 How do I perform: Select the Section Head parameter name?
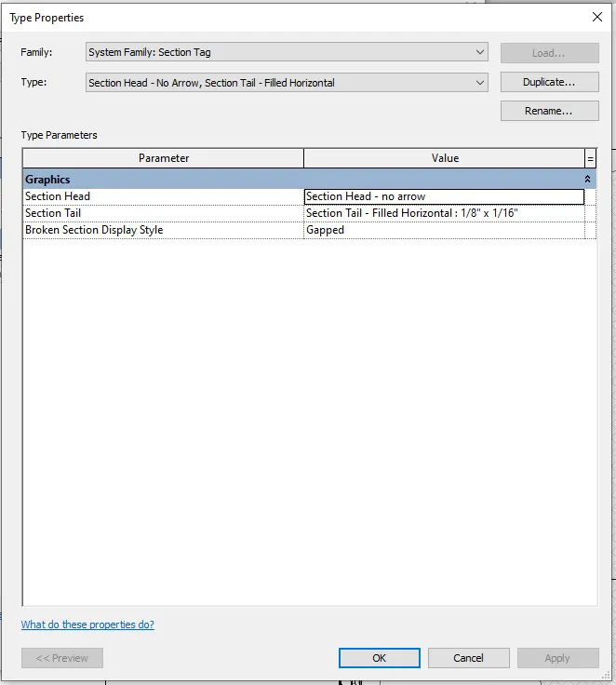click(x=163, y=196)
